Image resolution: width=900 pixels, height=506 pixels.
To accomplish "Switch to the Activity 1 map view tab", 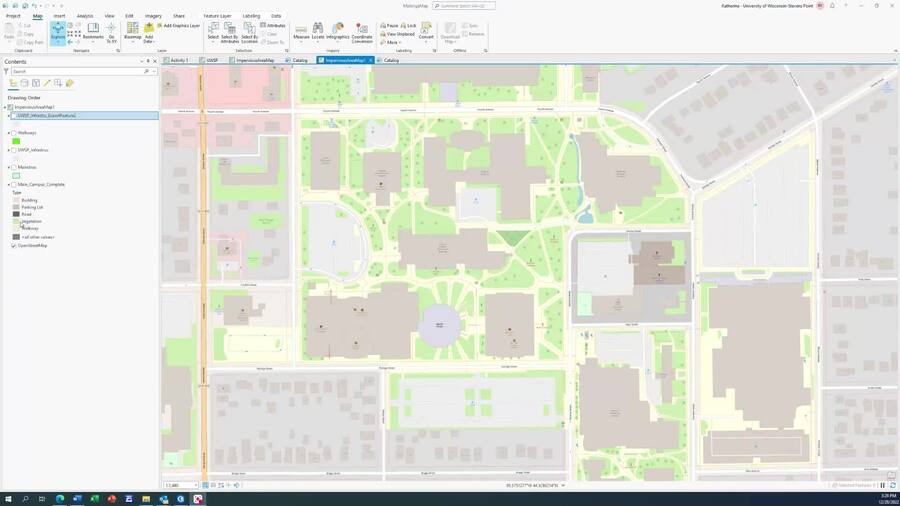I will 176,60.
